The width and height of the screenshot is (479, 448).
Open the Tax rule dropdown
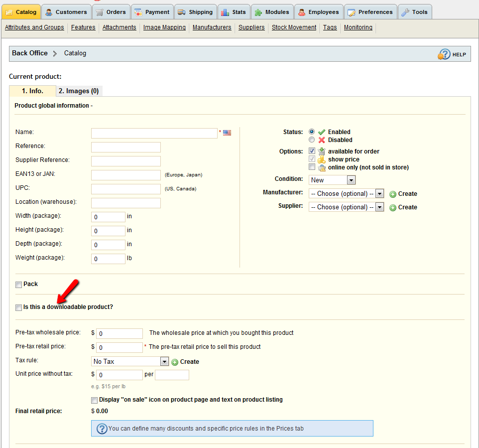[130, 361]
